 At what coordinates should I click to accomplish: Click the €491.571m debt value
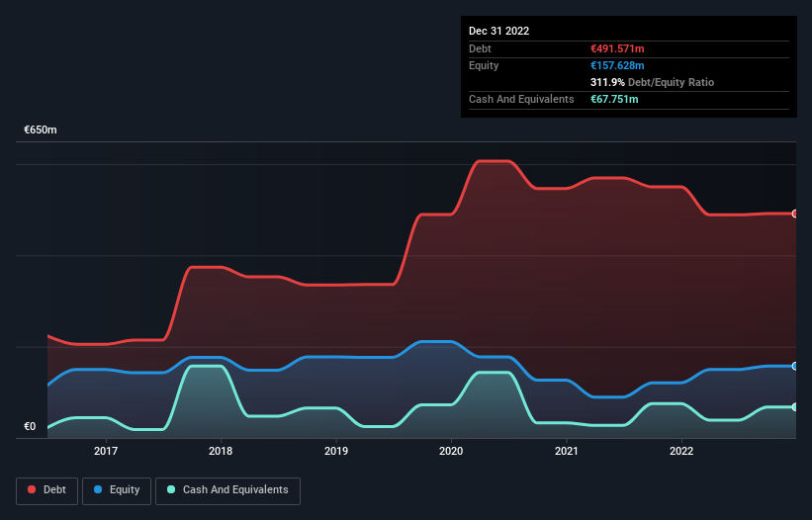click(617, 48)
